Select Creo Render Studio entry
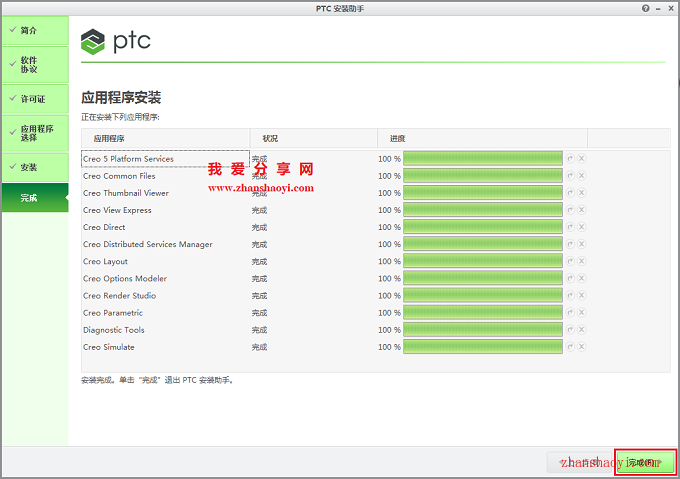The width and height of the screenshot is (680, 479). [120, 296]
